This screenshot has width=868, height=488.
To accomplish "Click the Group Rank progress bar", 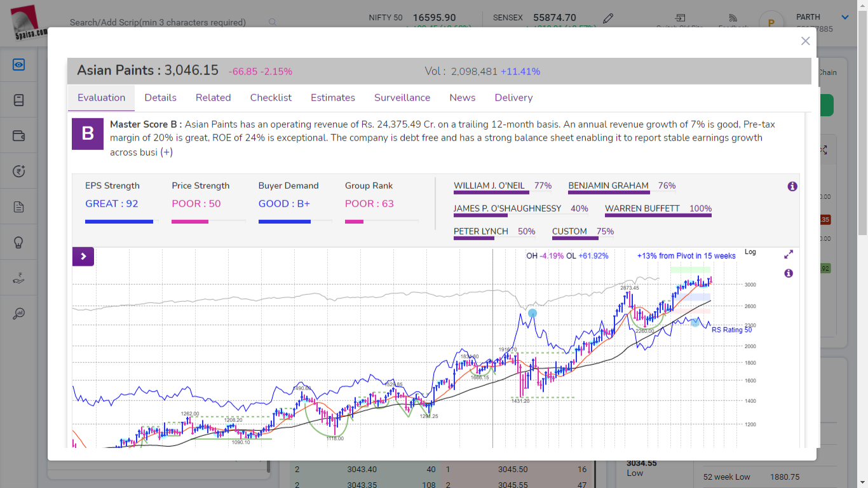I will 381,221.
